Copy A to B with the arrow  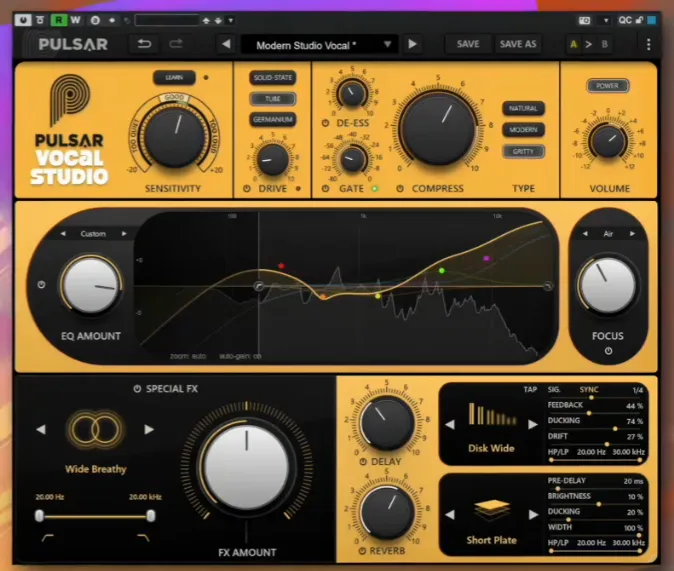[x=588, y=44]
